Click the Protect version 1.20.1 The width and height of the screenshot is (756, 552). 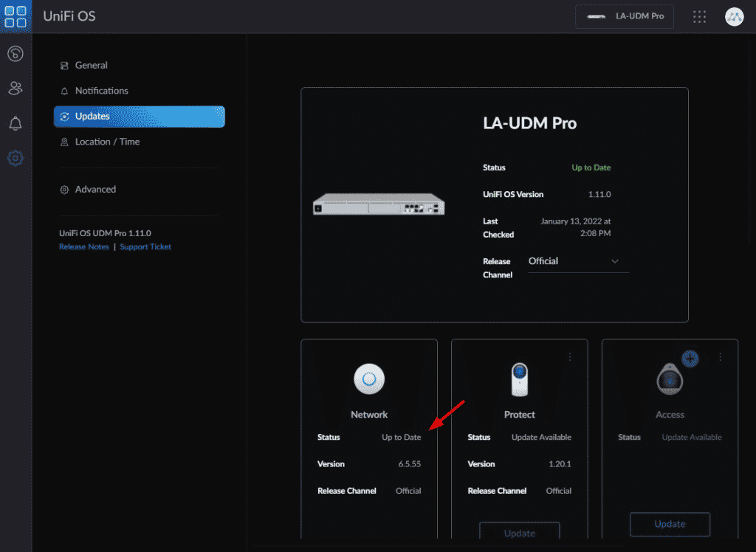[560, 464]
